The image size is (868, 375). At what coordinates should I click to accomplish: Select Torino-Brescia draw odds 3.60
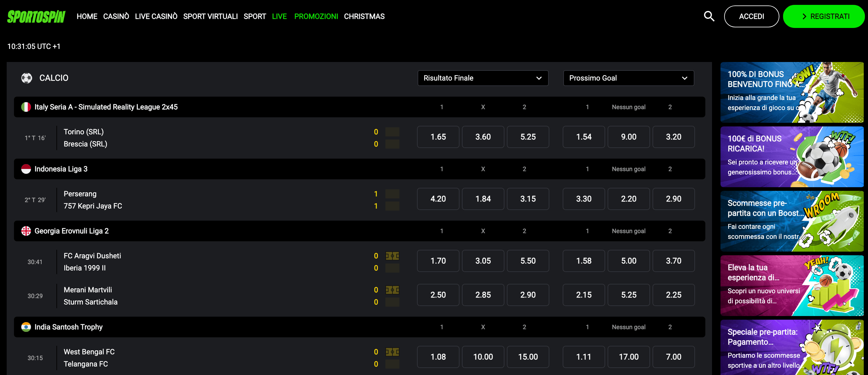click(483, 137)
